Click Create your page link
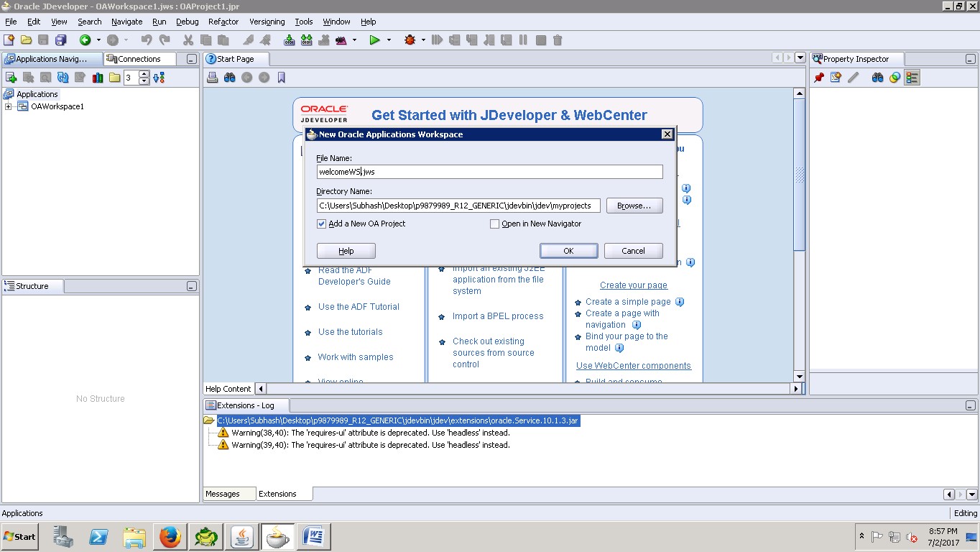 pyautogui.click(x=633, y=285)
